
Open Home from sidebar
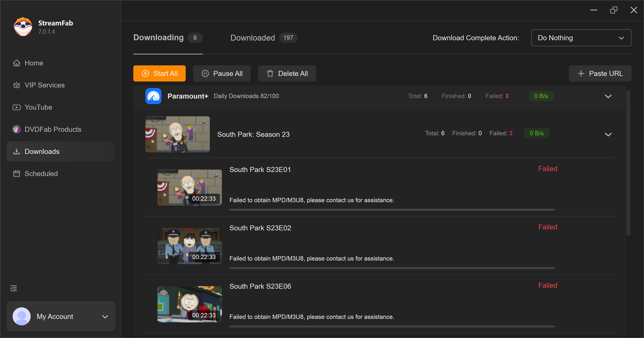(34, 63)
